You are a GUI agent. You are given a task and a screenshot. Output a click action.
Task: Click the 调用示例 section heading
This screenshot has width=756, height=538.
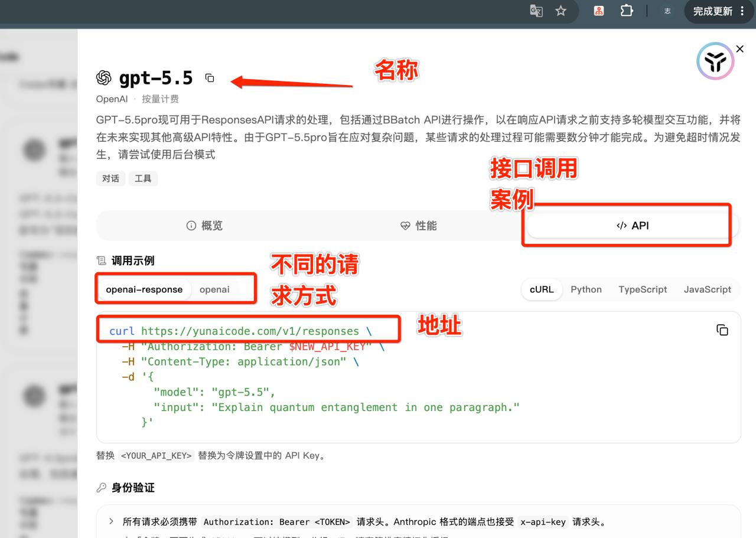(x=133, y=261)
